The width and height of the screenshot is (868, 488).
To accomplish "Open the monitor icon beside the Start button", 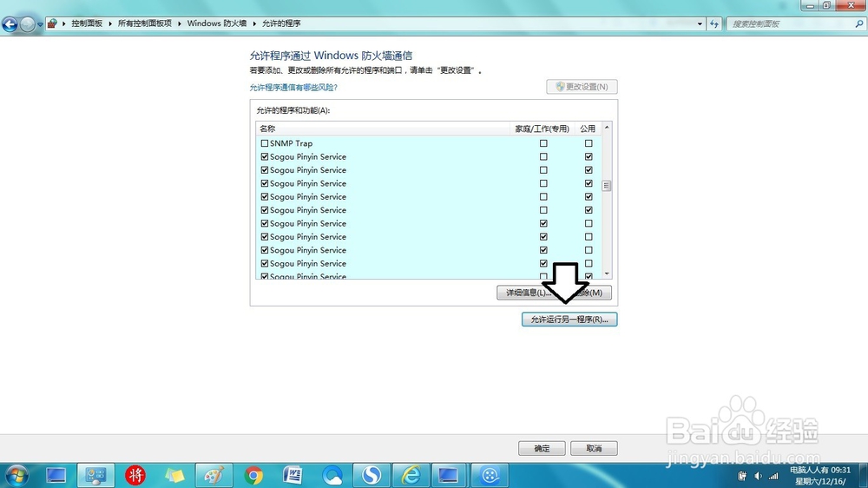I will (56, 475).
